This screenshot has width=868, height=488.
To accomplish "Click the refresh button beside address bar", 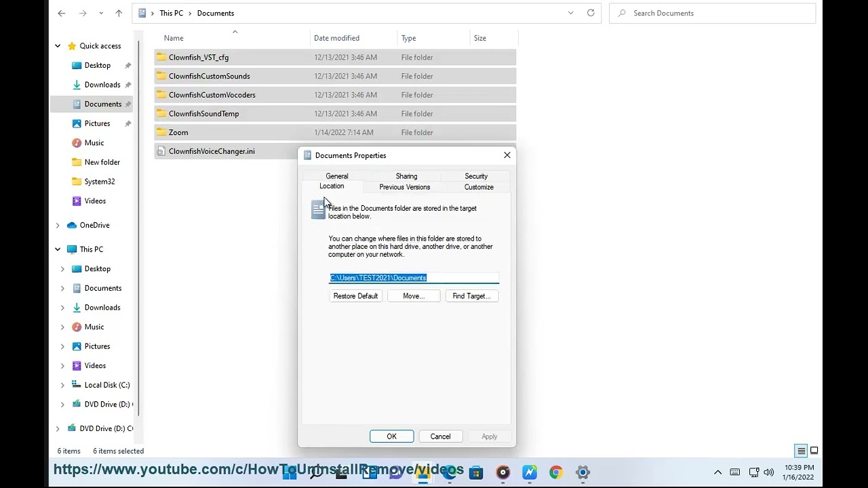I will click(x=591, y=13).
